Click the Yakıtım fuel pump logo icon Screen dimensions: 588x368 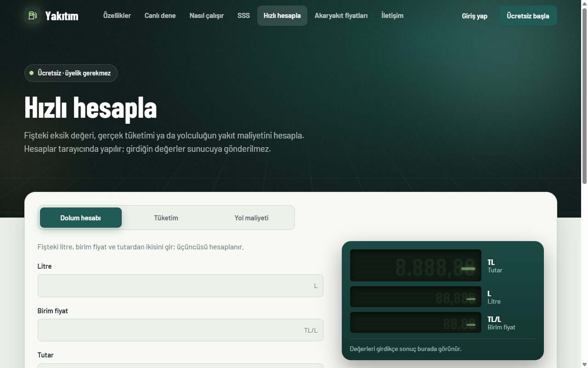[33, 16]
